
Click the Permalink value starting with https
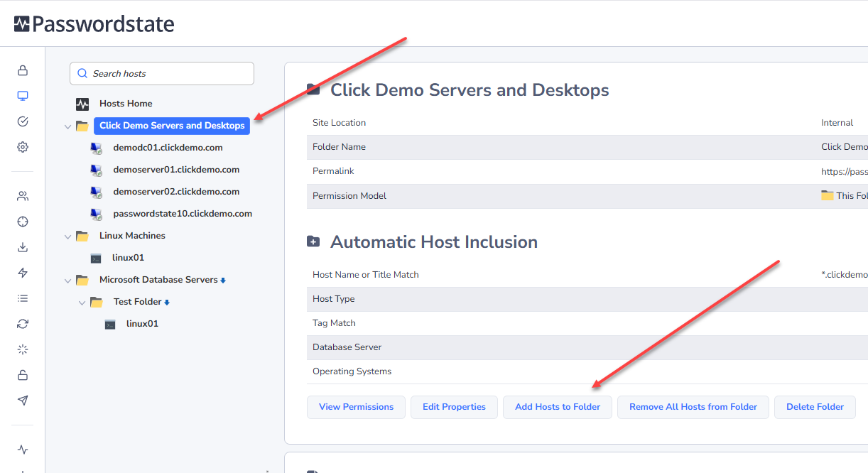(x=845, y=171)
